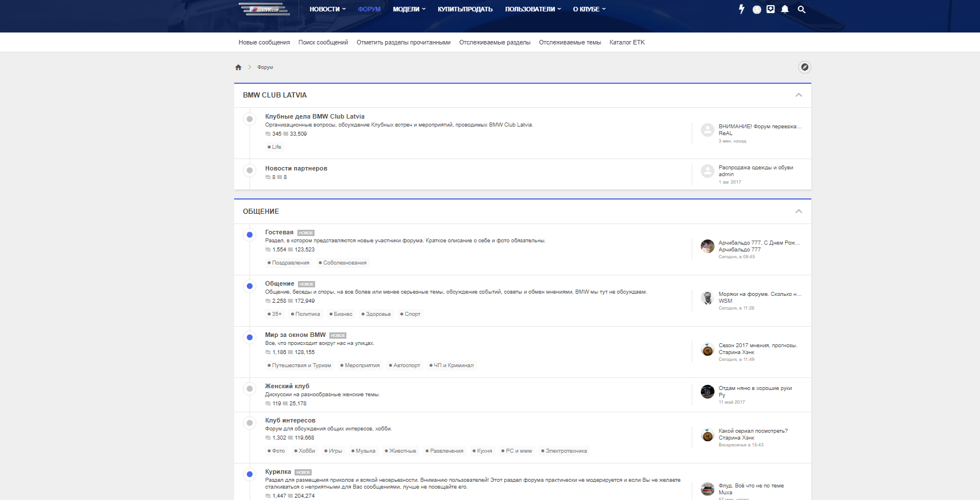This screenshot has height=500, width=980.
Task: Open the notifications bell icon
Action: click(x=785, y=9)
